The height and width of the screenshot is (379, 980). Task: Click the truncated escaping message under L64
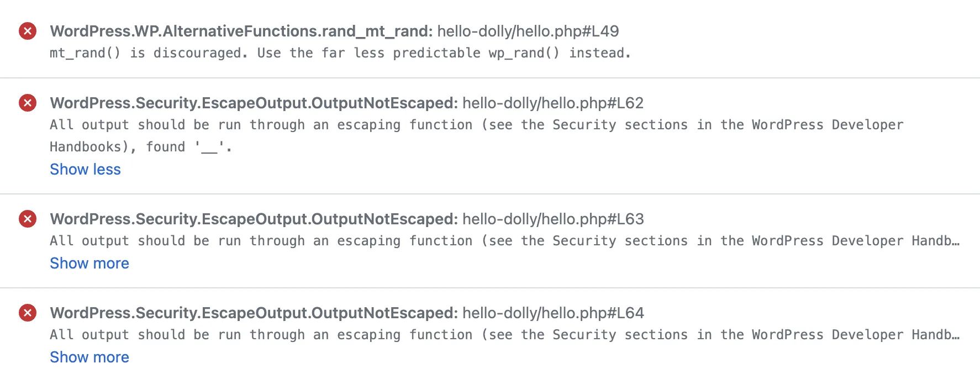pos(504,335)
